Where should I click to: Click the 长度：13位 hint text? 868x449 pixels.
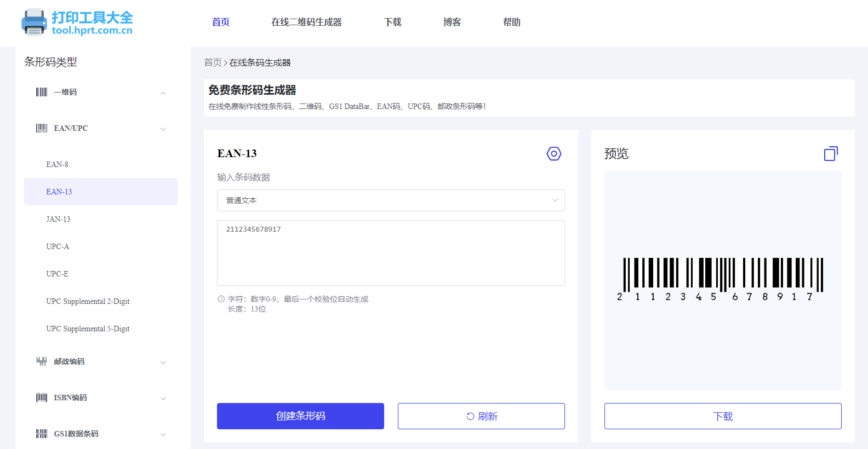247,309
